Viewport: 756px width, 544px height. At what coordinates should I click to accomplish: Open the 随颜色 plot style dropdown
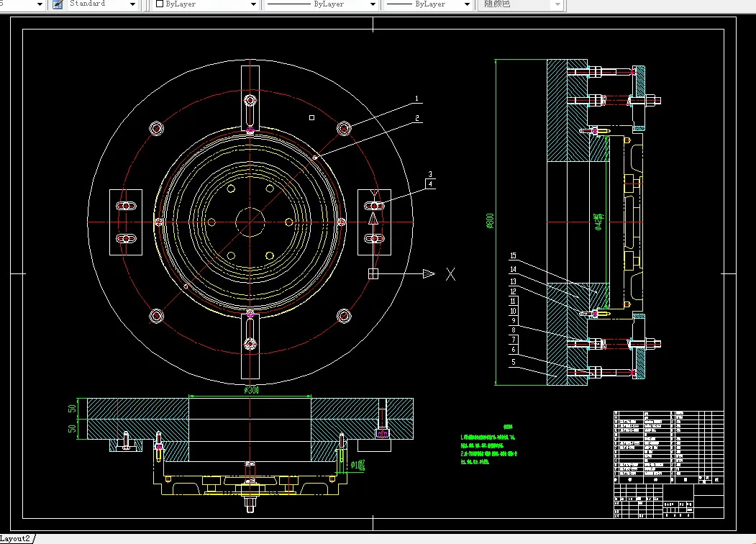click(x=558, y=4)
